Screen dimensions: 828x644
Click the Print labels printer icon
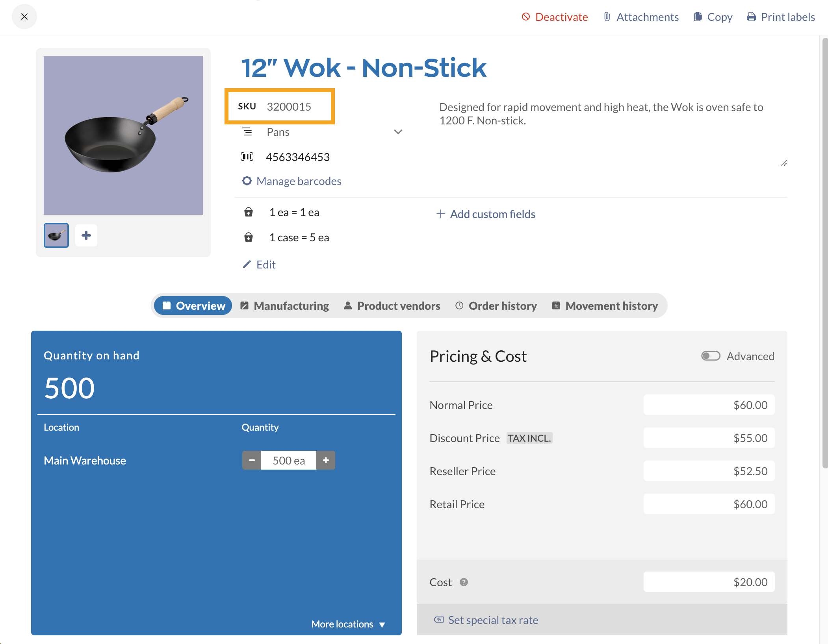coord(751,17)
